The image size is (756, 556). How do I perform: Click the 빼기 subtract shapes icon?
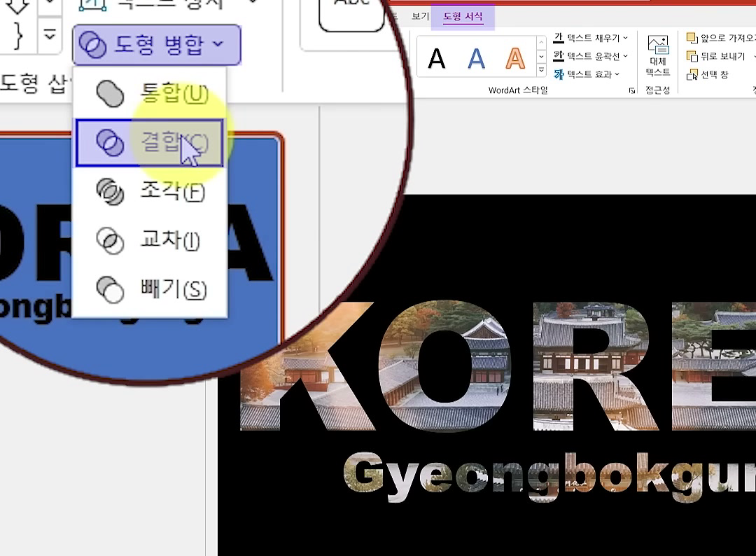point(110,289)
